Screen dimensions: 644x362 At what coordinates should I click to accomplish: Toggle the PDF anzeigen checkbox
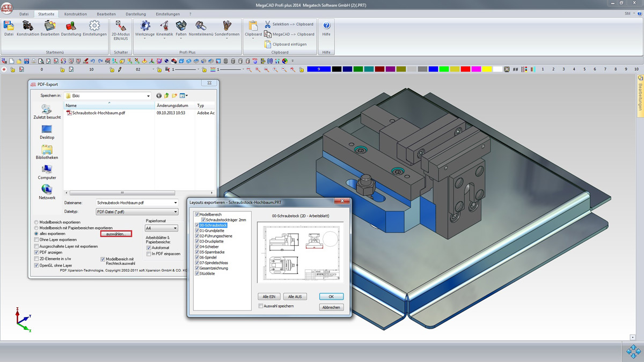pos(36,252)
